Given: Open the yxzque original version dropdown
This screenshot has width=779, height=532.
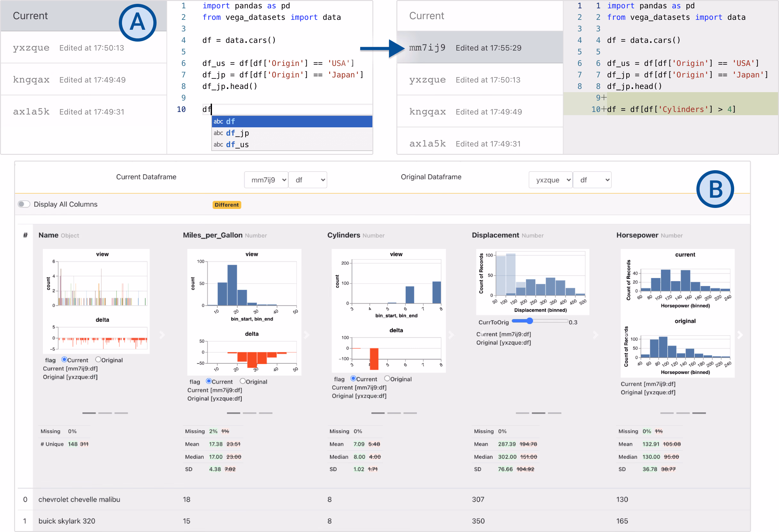Looking at the screenshot, I should pyautogui.click(x=550, y=180).
